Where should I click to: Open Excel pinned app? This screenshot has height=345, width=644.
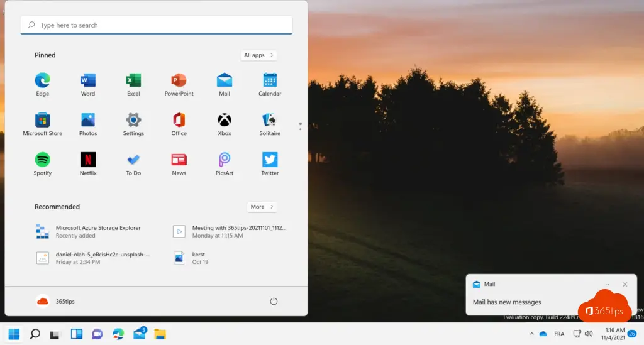pyautogui.click(x=133, y=84)
